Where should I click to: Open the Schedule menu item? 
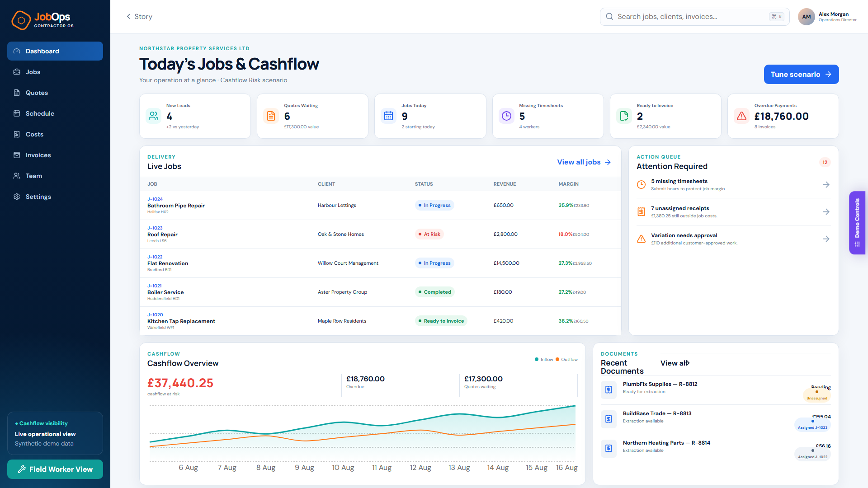55,113
